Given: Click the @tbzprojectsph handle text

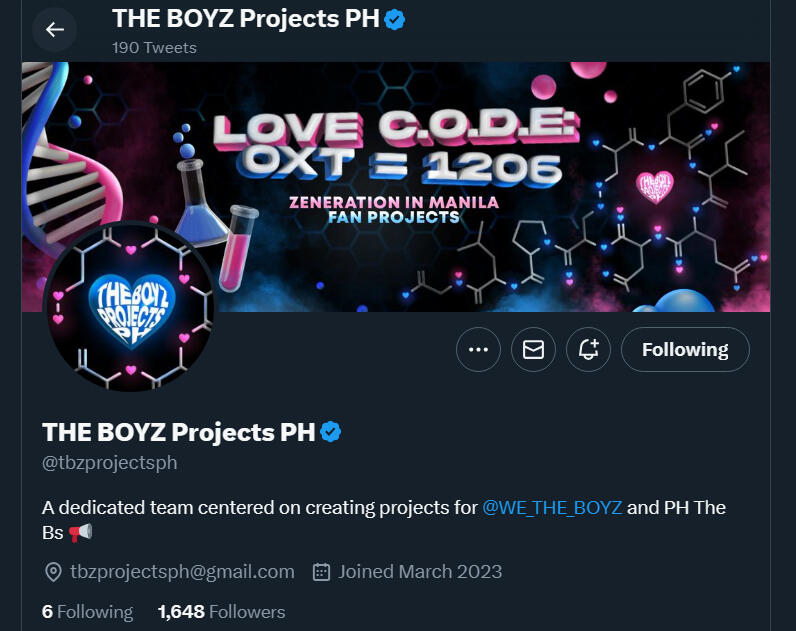Looking at the screenshot, I should point(110,462).
